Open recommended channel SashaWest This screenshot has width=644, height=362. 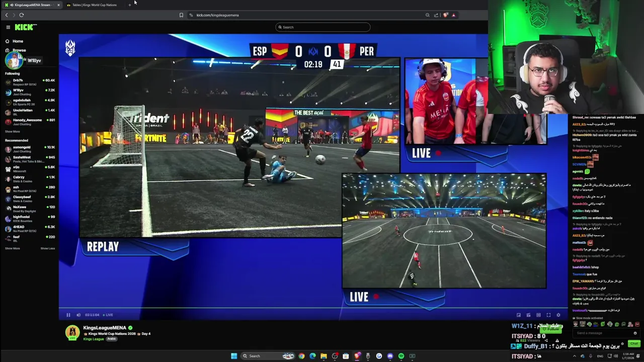pyautogui.click(x=29, y=159)
